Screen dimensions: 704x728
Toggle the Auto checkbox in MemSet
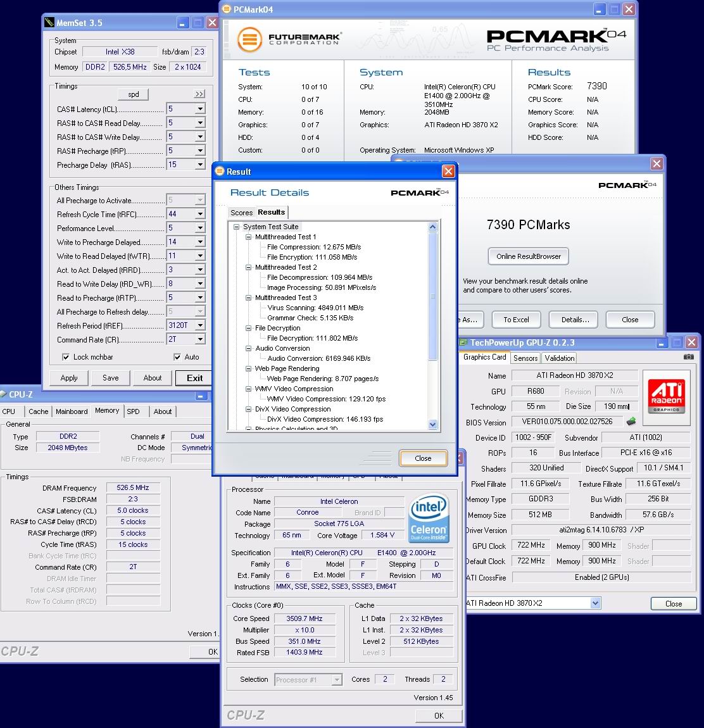click(177, 357)
